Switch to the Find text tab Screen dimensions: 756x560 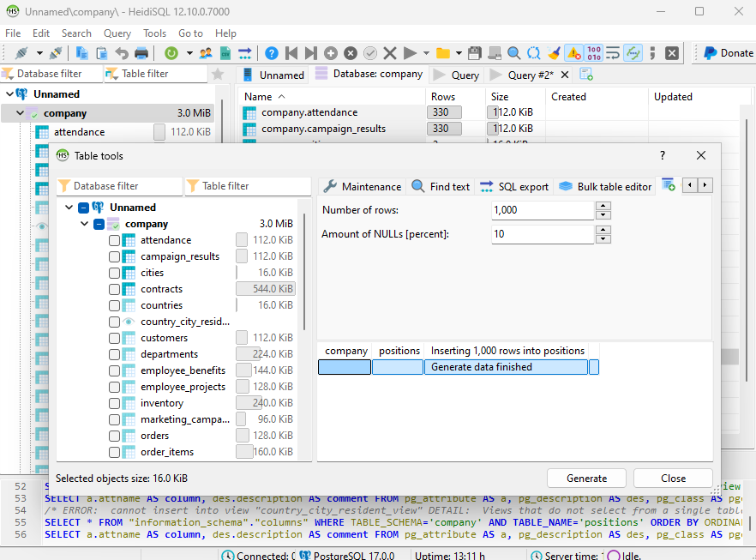tap(441, 187)
